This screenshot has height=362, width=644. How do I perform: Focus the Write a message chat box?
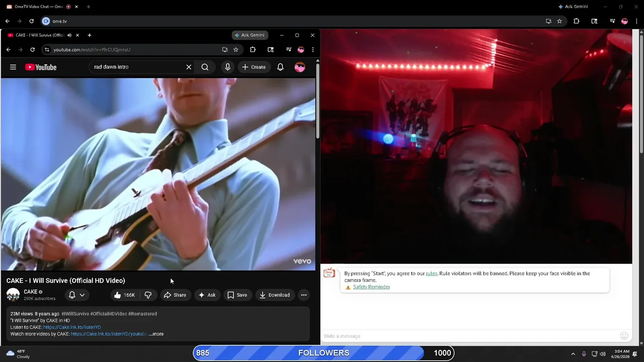click(x=470, y=336)
